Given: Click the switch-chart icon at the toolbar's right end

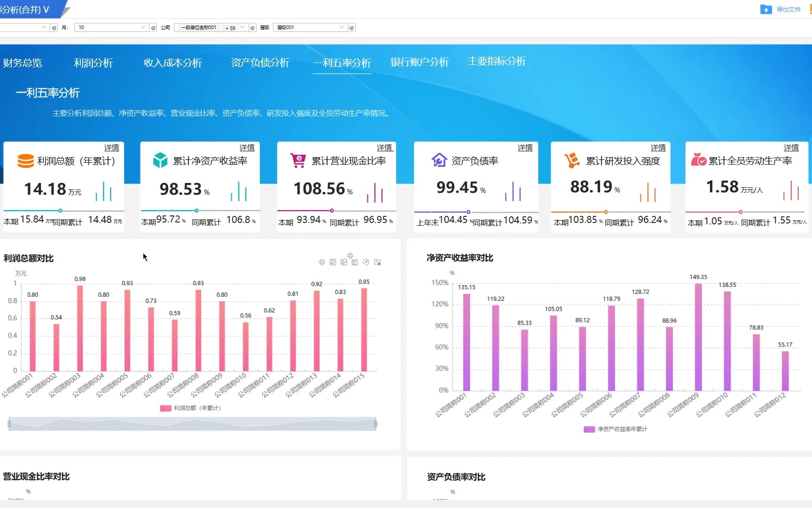Looking at the screenshot, I should pos(377,262).
